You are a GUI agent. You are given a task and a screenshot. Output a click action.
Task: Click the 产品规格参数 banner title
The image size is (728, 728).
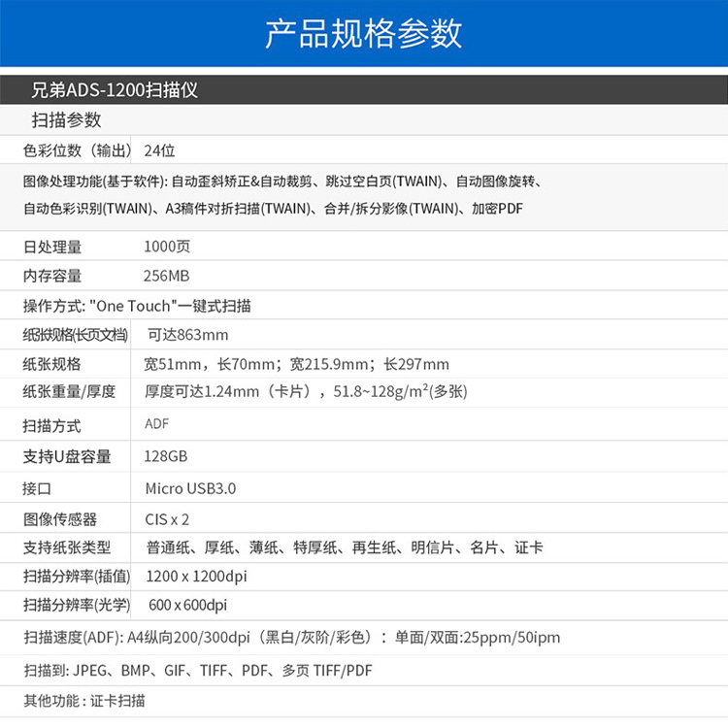coord(364,34)
